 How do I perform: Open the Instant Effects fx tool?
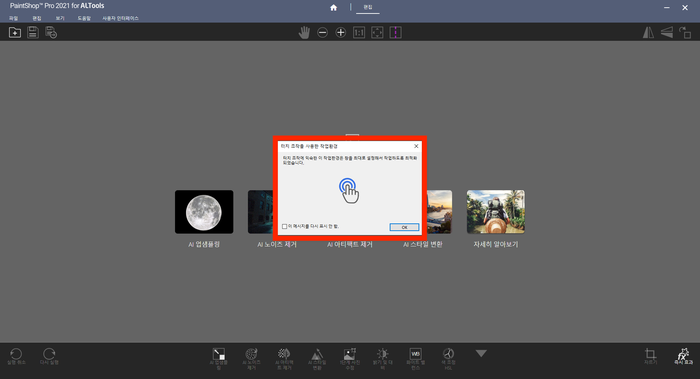[x=683, y=356]
